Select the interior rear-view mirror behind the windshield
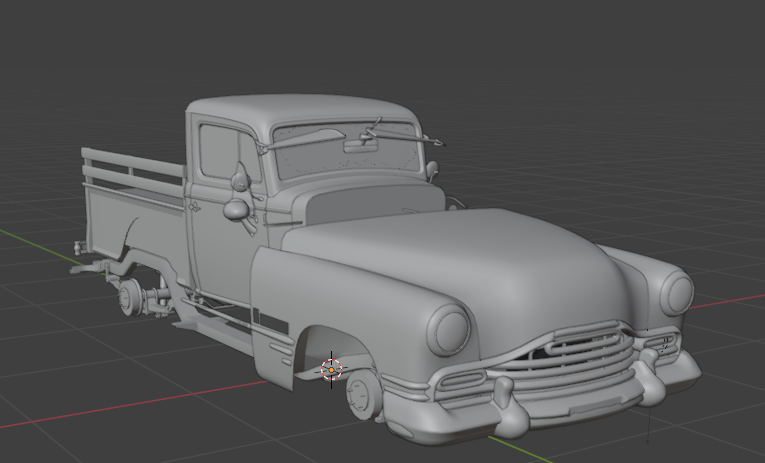This screenshot has height=463, width=765. pos(361,146)
